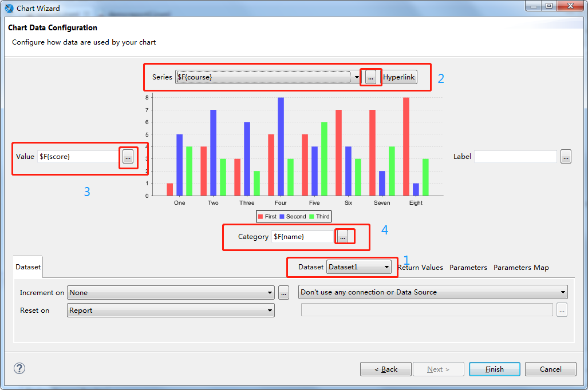Open the expression editor beside Increment on
This screenshot has width=588, height=390.
pos(283,292)
